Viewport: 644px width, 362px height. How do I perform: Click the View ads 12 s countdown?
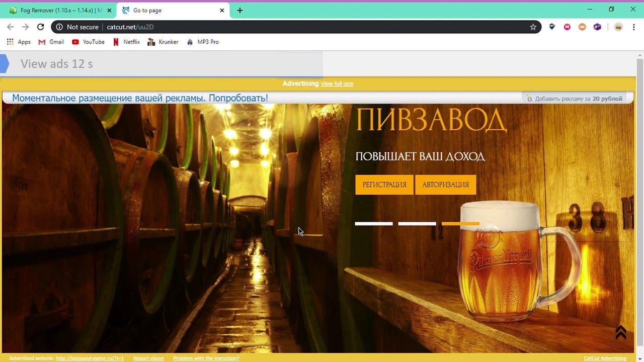coord(57,64)
